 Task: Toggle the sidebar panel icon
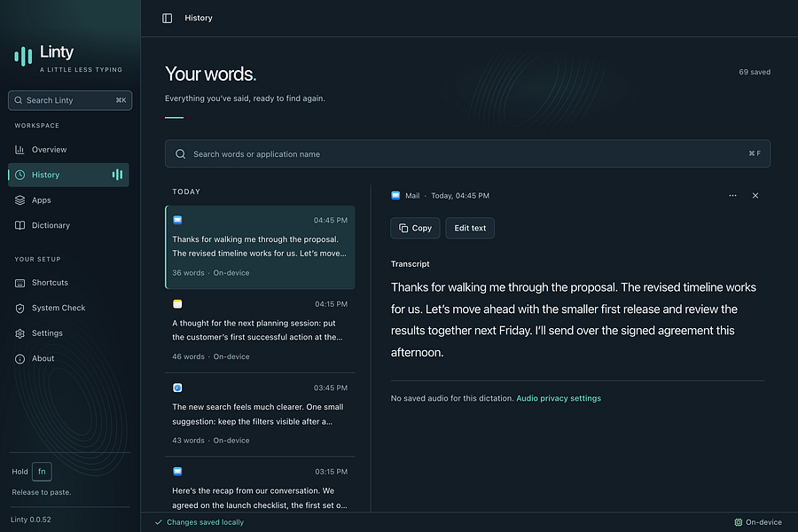[167, 19]
